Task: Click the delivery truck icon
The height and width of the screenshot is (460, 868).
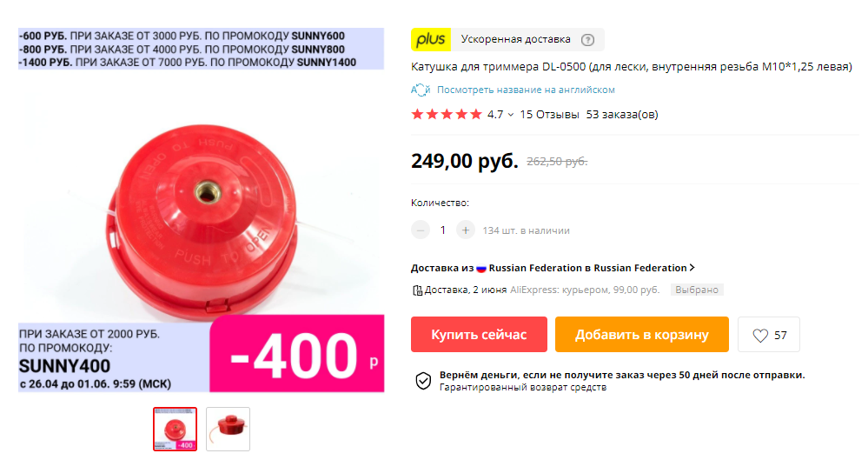Action: (x=417, y=290)
